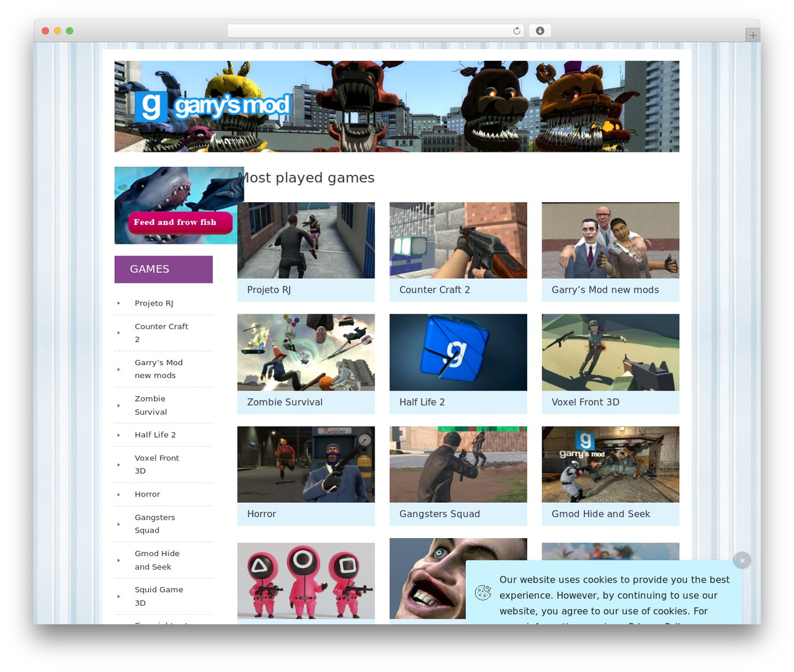Click the browser reload icon
This screenshot has height=672, width=794.
point(516,31)
